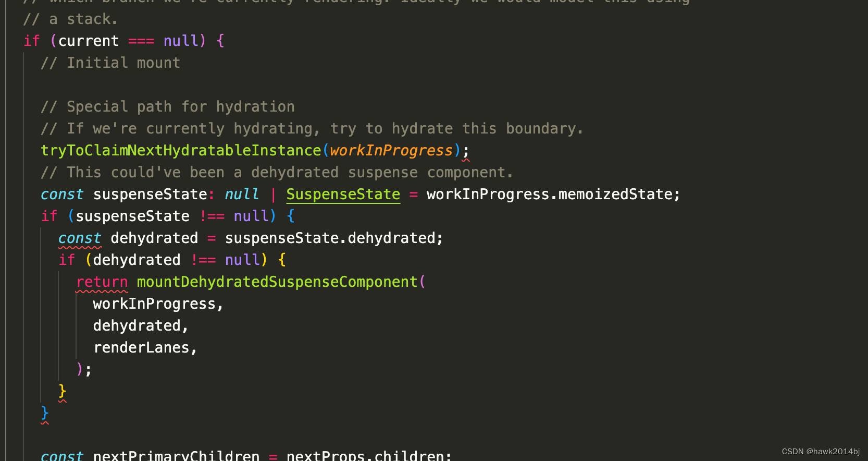Click the tryToClaimNextHydratableInstance function call
868x461 pixels.
click(x=181, y=151)
